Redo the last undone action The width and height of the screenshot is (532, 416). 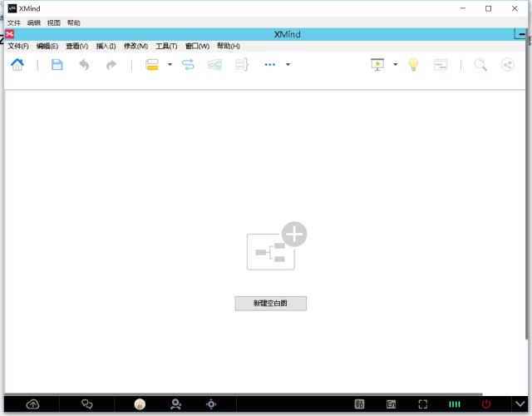coord(111,65)
